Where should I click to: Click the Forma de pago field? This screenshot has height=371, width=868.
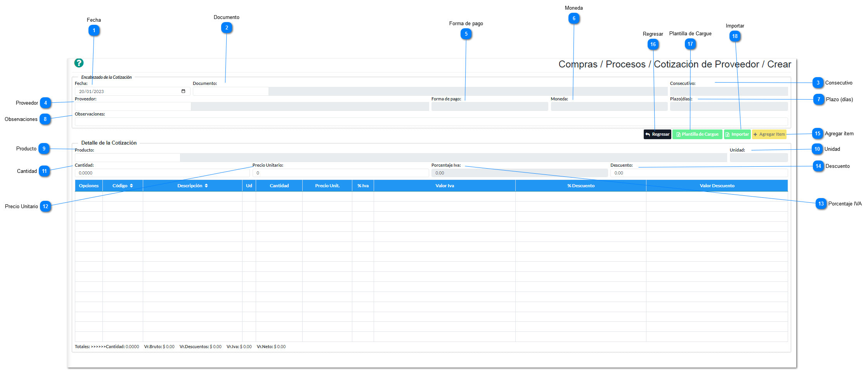[x=490, y=107]
